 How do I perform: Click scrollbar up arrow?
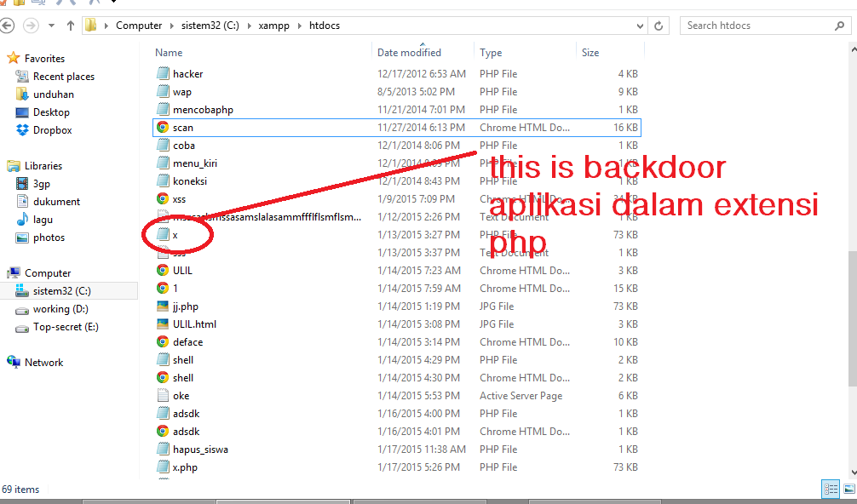(854, 49)
